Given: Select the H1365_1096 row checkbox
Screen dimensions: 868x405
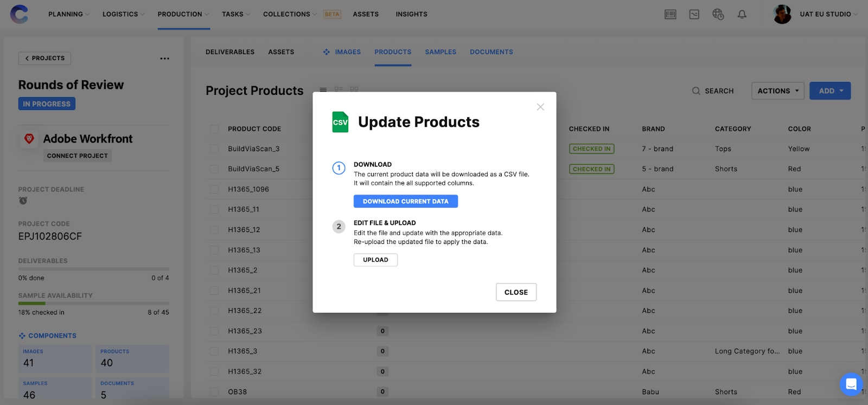Looking at the screenshot, I should pos(214,189).
